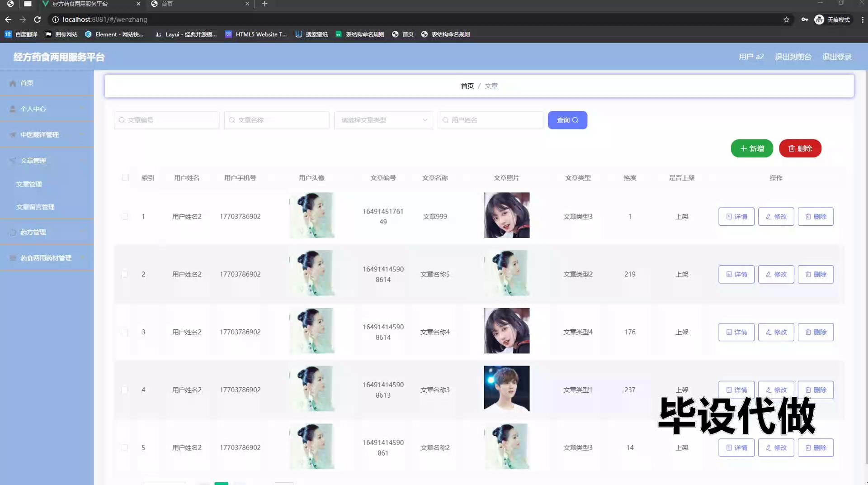Open 文章留言管理 in the sidebar
This screenshot has width=868, height=485.
(x=35, y=207)
